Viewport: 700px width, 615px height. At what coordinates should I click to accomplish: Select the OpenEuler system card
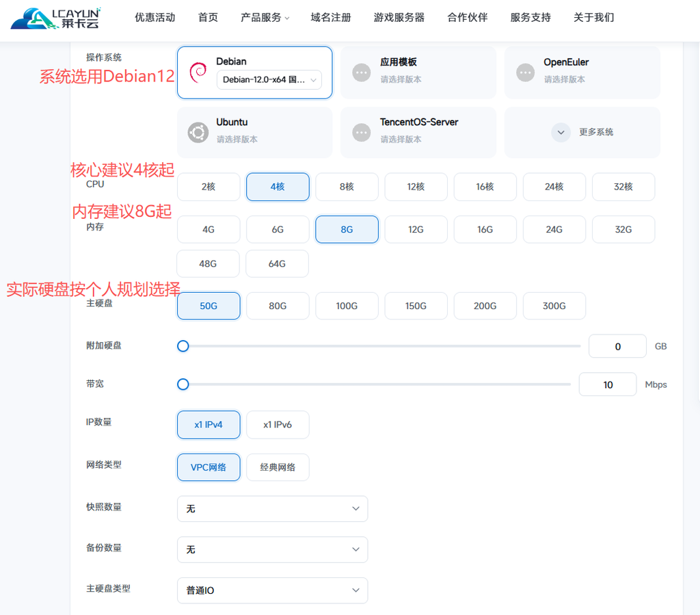582,73
